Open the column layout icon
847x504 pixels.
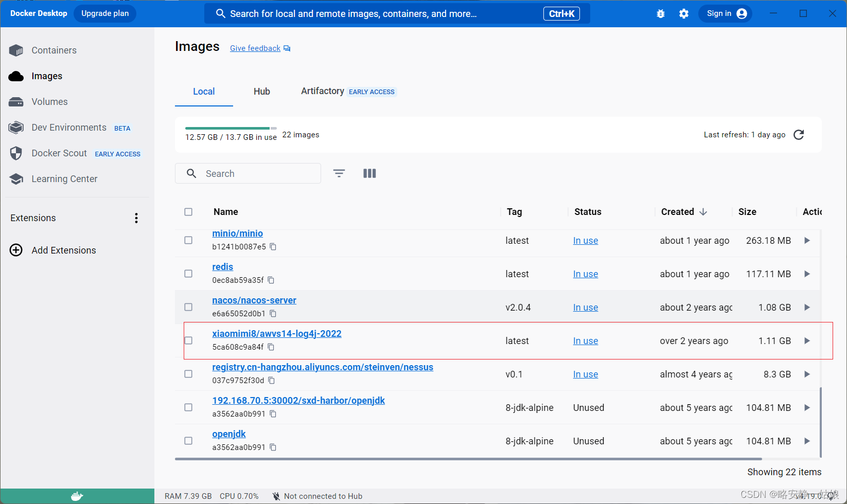(x=369, y=173)
